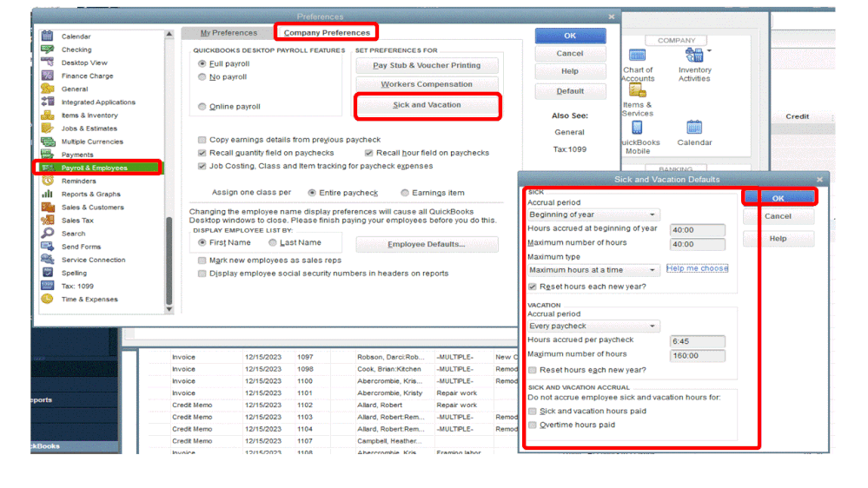The width and height of the screenshot is (868, 488).
Task: Open the Maximum type dropdown
Action: point(594,270)
